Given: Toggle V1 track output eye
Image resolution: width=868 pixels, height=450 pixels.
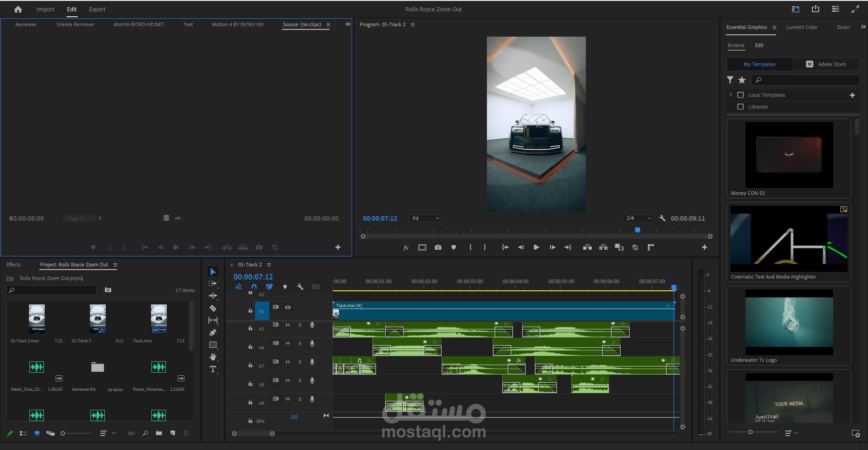Looking at the screenshot, I should (288, 308).
